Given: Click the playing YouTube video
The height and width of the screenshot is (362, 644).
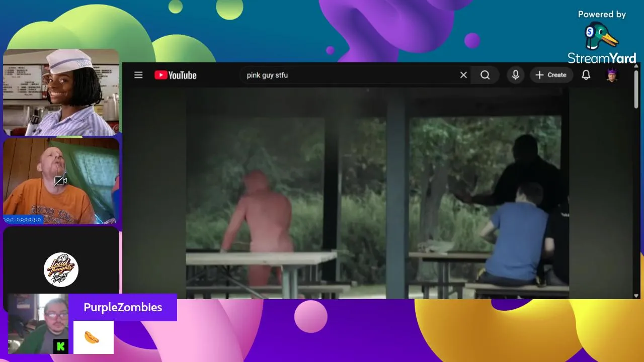Looking at the screenshot, I should click(x=377, y=194).
